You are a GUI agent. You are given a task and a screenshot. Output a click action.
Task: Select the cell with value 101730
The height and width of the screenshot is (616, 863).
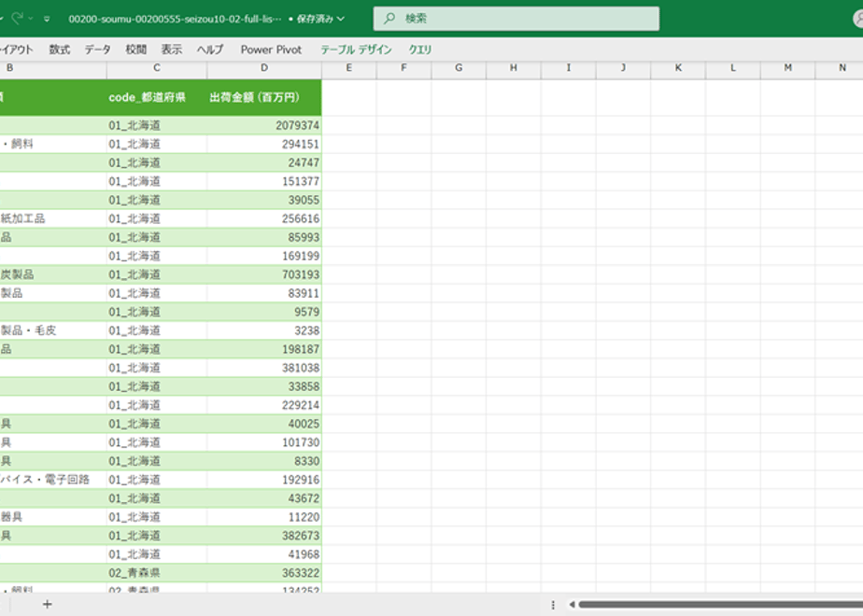point(264,442)
